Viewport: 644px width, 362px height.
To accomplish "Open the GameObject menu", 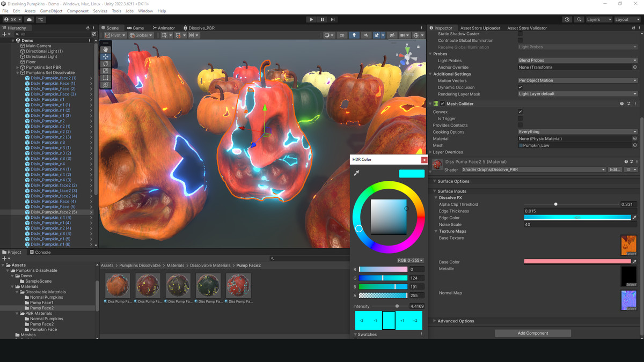I will click(51, 10).
